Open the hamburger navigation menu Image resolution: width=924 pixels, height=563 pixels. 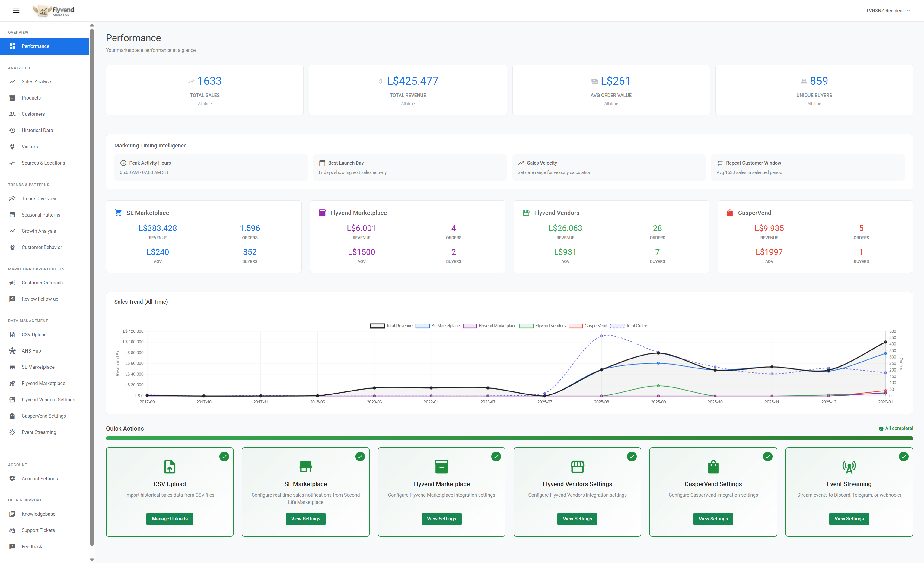(x=16, y=11)
